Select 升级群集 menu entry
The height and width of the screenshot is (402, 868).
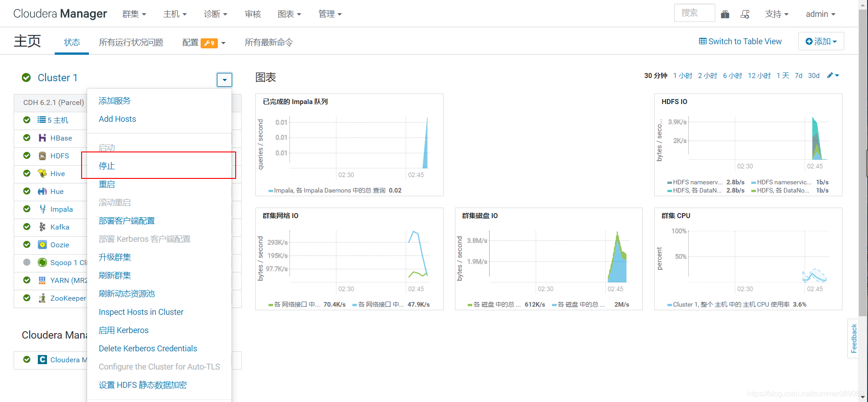point(115,257)
